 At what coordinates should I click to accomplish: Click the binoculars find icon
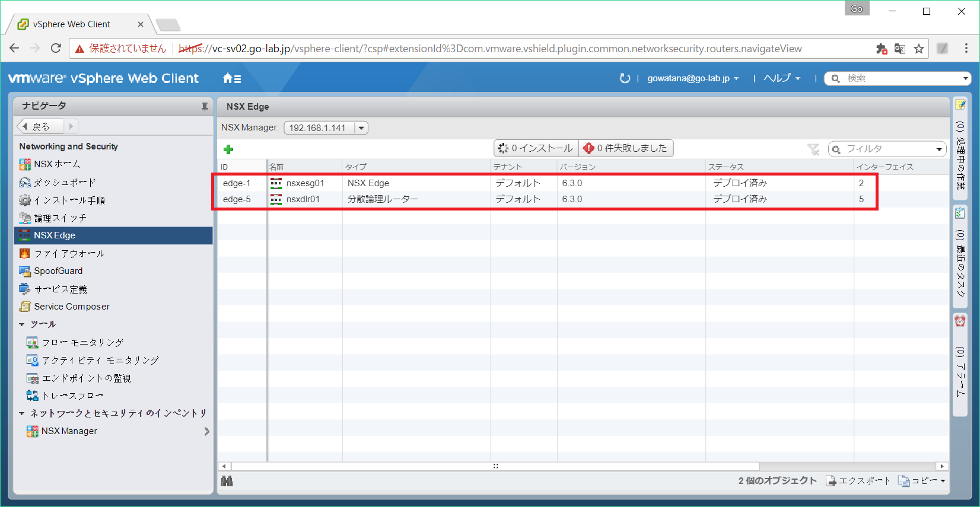227,481
